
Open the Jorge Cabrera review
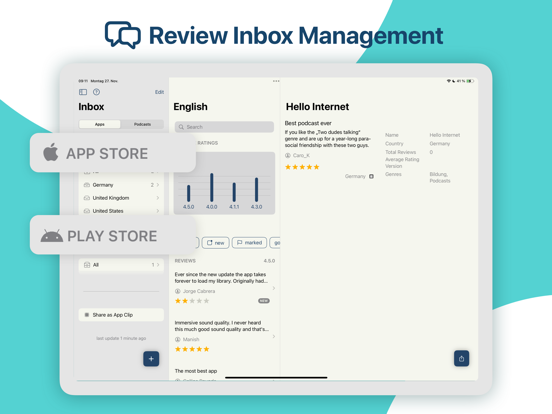(x=225, y=288)
